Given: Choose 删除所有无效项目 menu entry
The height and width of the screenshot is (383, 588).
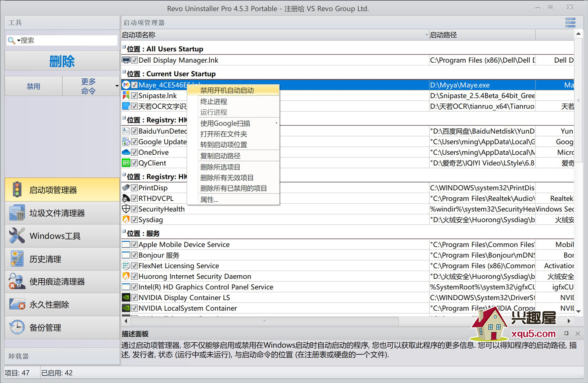Looking at the screenshot, I should pos(233,178).
